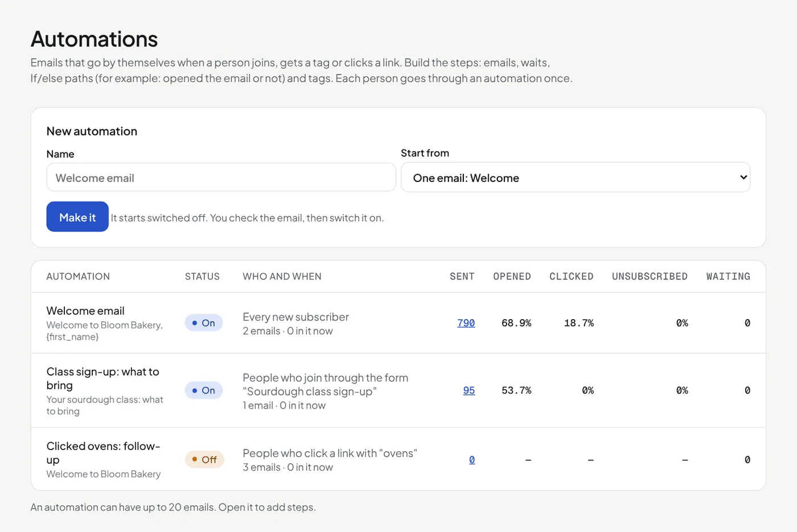Click the 53.7% opened value
The width and height of the screenshot is (797, 532).
point(516,390)
